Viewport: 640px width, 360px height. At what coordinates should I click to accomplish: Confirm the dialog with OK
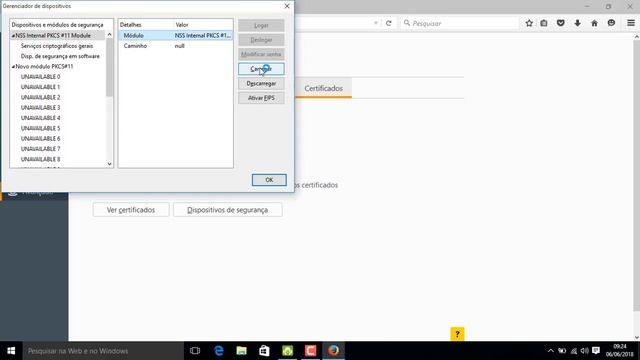click(269, 180)
